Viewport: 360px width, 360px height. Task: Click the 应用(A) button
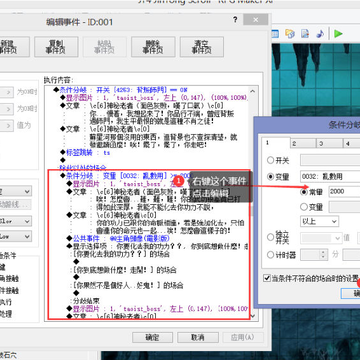point(243,337)
